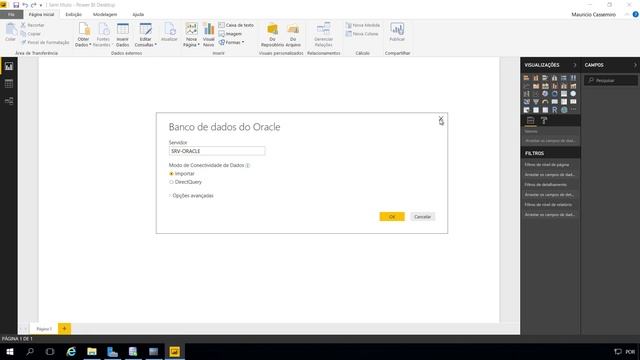Click the Mauricio Cassemiro account name
640x360 pixels.
(x=593, y=15)
